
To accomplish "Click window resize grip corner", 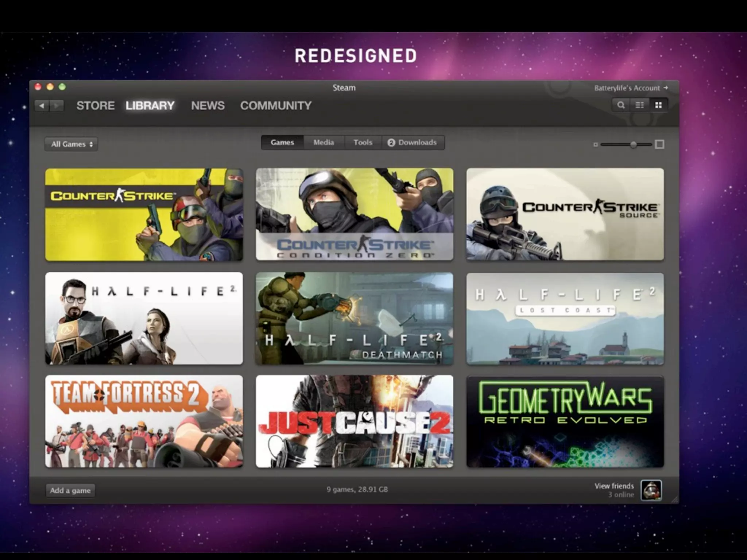I will point(674,500).
